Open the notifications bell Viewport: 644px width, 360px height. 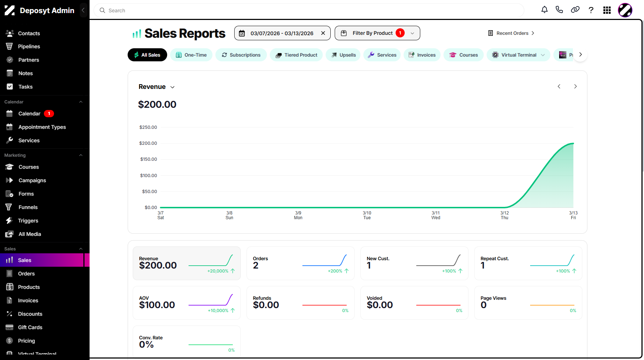coord(544,10)
